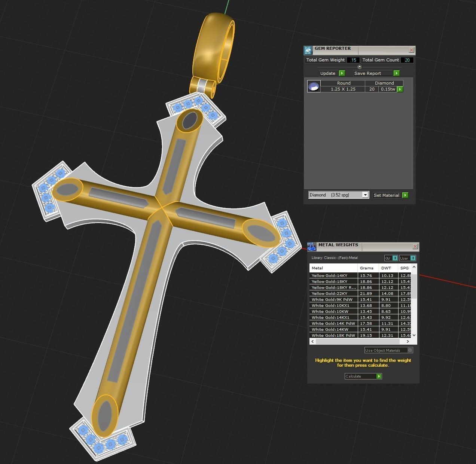
Task: Select the White Gold:9K PdW row
Action: [x=360, y=299]
